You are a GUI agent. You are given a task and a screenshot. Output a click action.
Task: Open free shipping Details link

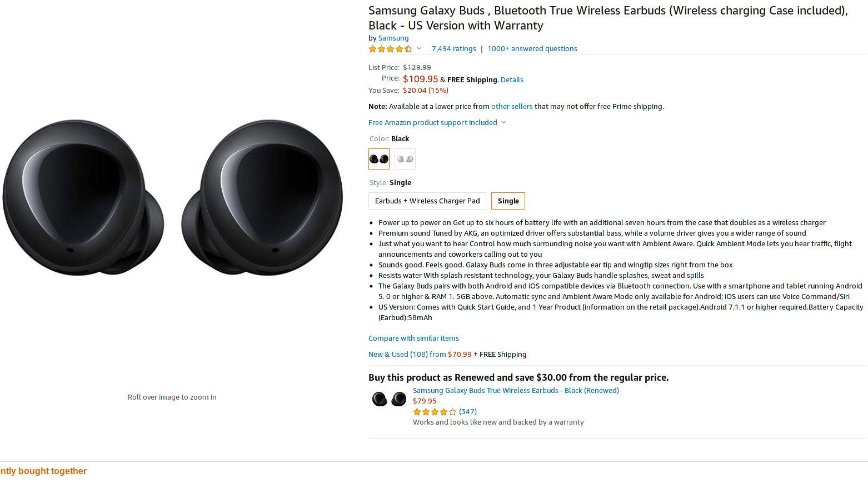[512, 80]
